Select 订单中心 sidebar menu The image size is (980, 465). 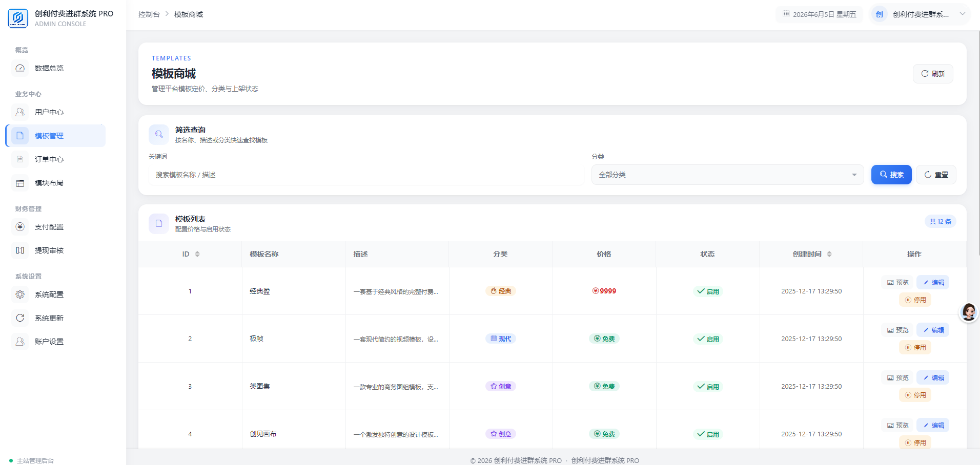tap(55, 159)
